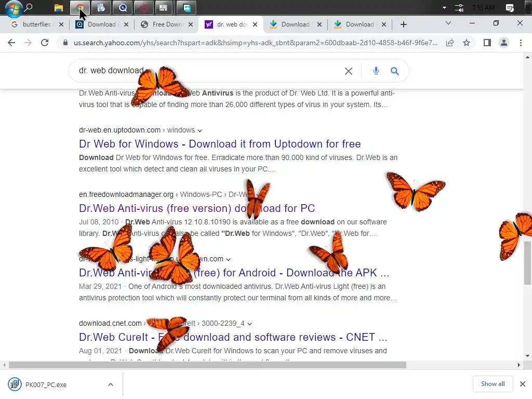This screenshot has height=399, width=532.
Task: Select the Chrome taskbar icon
Action: (79, 7)
